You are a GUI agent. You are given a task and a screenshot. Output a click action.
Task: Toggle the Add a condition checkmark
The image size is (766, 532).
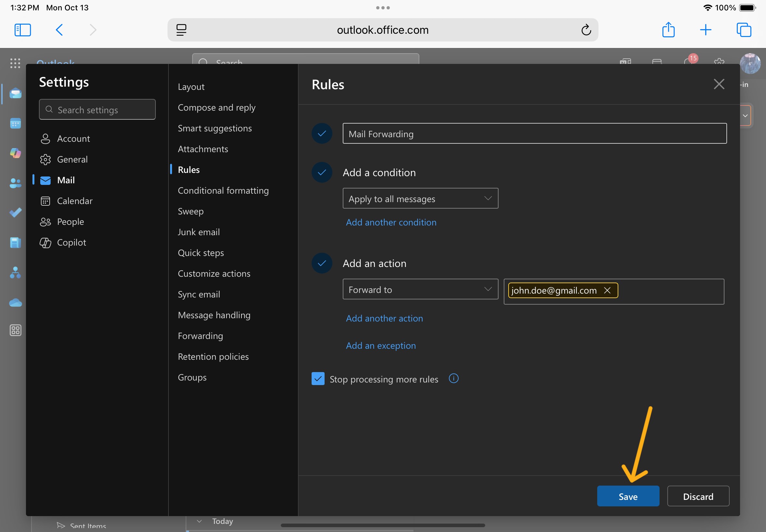coord(321,172)
